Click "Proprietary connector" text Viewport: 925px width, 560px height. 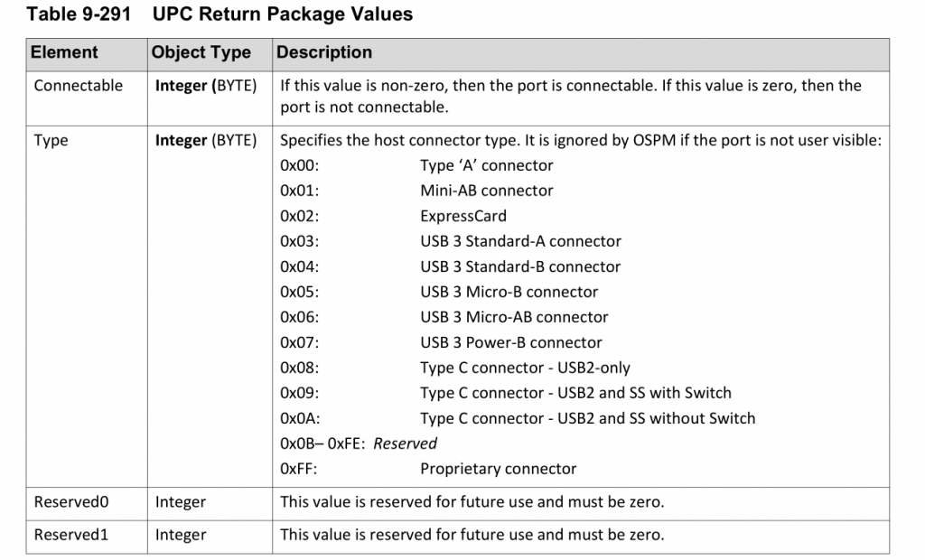coord(498,469)
